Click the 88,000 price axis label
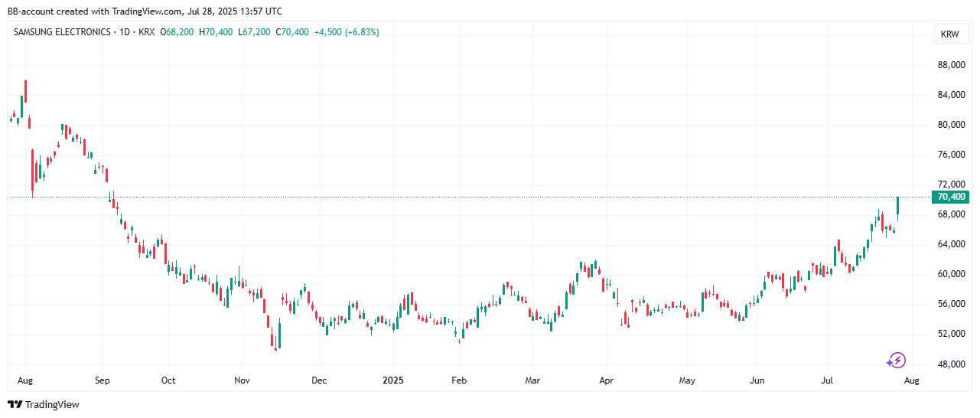Screen dimensions: 980x418 coord(951,65)
